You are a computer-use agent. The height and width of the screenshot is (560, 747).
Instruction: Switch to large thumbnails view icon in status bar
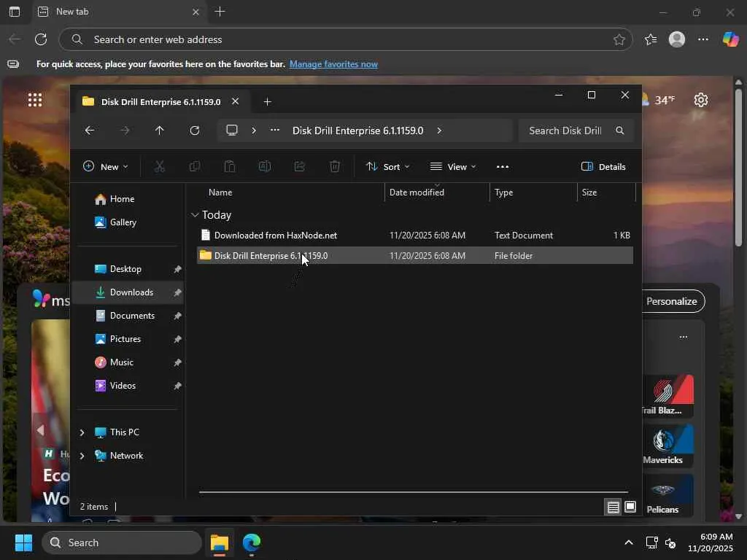point(630,507)
